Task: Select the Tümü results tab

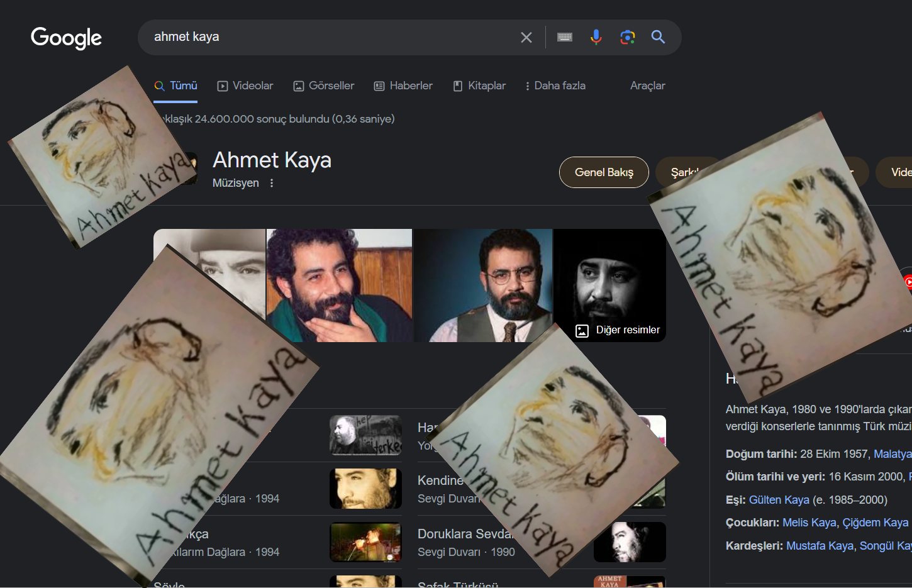Action: click(x=176, y=86)
